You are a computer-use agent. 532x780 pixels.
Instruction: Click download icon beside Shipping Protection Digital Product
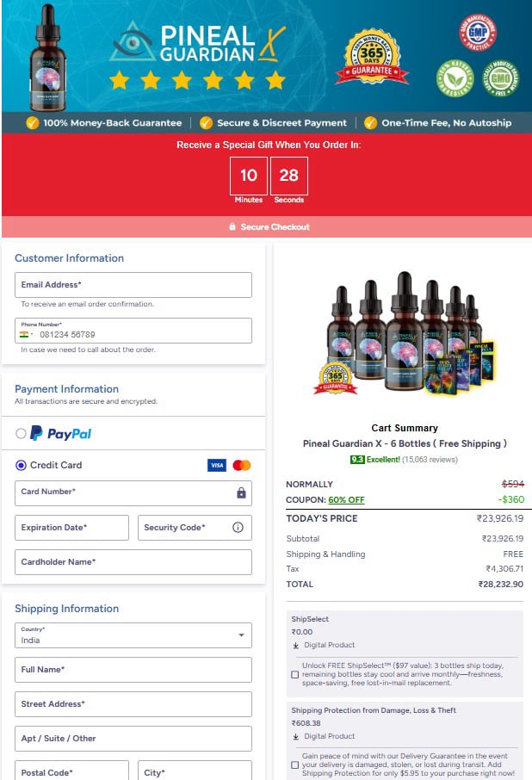click(x=296, y=736)
